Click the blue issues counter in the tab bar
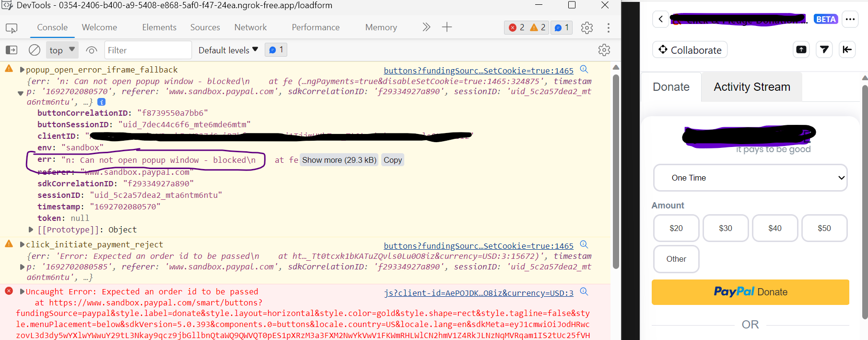The height and width of the screenshot is (340, 868). click(562, 27)
